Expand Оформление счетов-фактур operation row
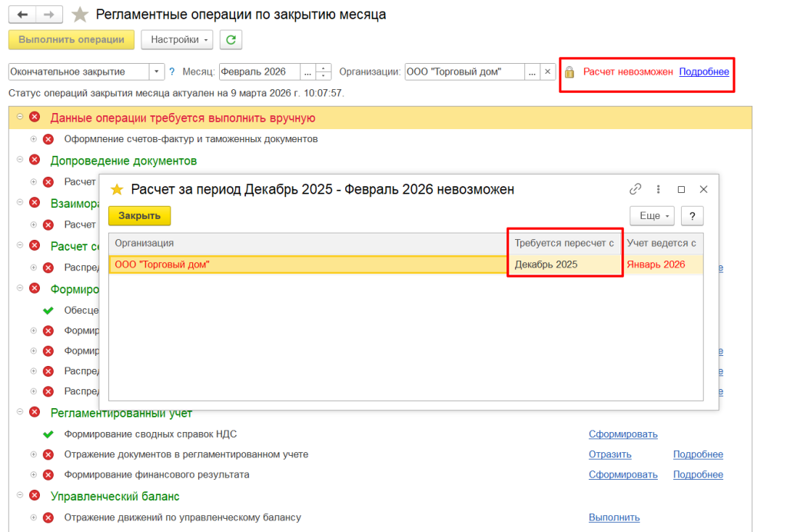 tap(34, 139)
